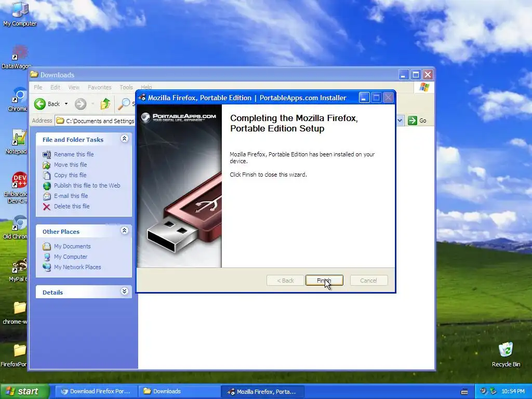This screenshot has height=399, width=532.
Task: Click the Up folder toolbar icon
Action: 105,104
